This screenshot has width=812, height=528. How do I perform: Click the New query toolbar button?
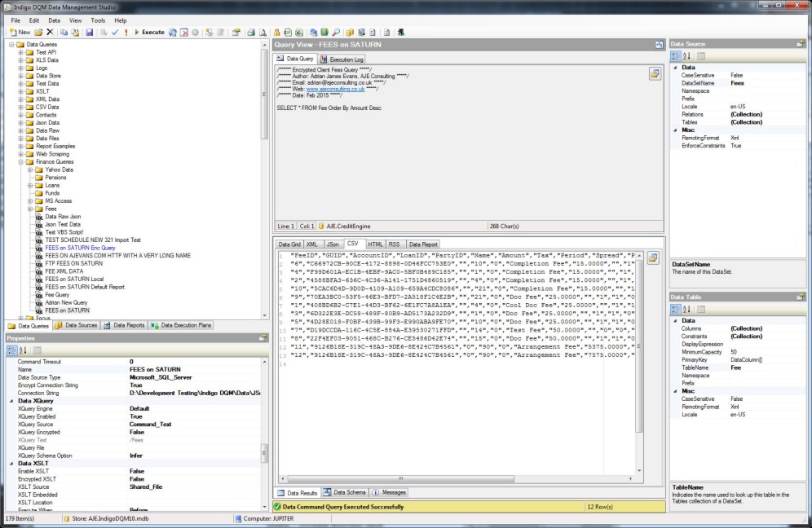pyautogui.click(x=19, y=33)
